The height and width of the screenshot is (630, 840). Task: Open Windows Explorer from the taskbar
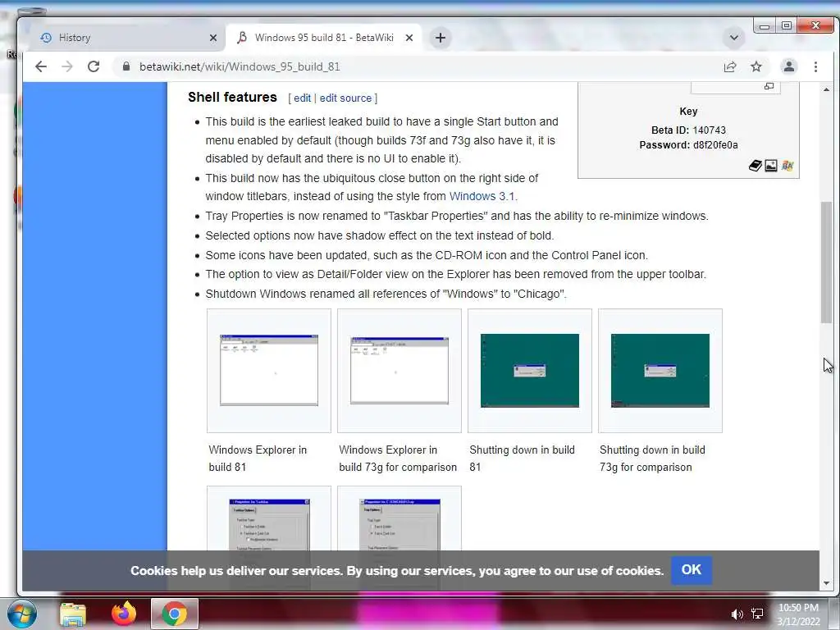(x=73, y=614)
